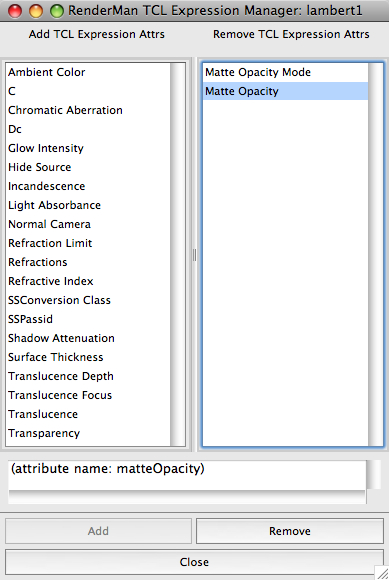Screen dimensions: 389x580
Task: Minimize window with the yellow button
Action: (x=36, y=11)
